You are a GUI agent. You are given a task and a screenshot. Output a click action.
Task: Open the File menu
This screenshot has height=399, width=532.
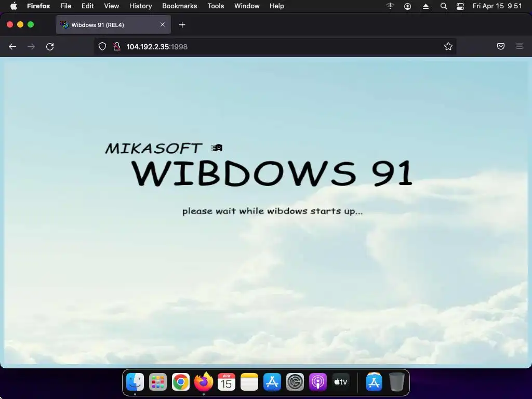click(66, 6)
